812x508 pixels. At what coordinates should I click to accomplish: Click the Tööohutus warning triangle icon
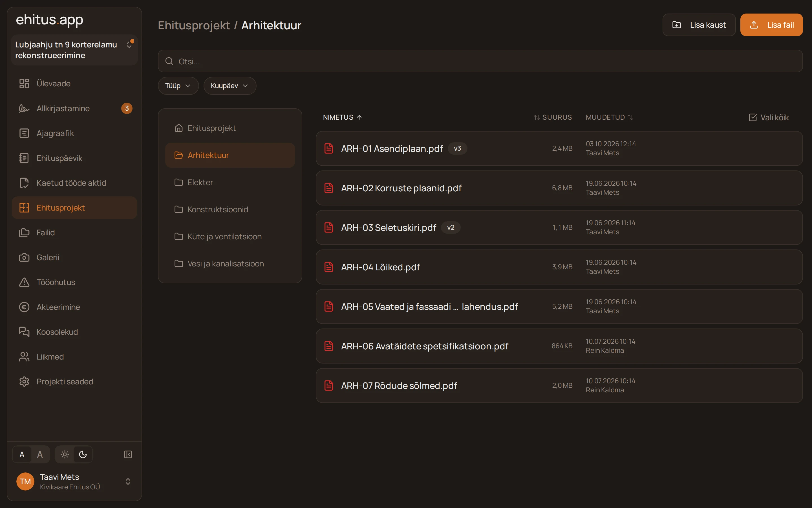24,282
